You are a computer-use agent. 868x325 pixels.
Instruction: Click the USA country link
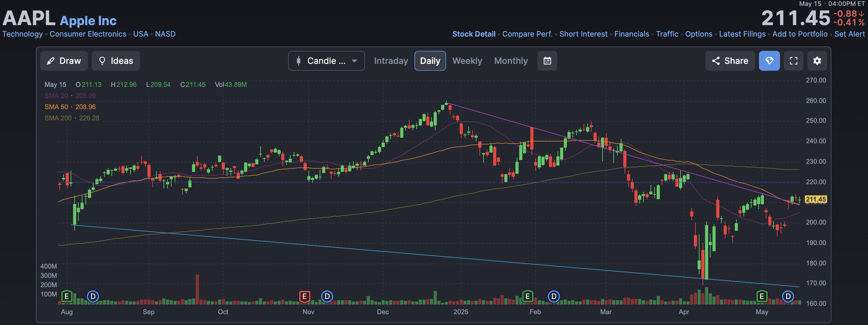pyautogui.click(x=141, y=34)
